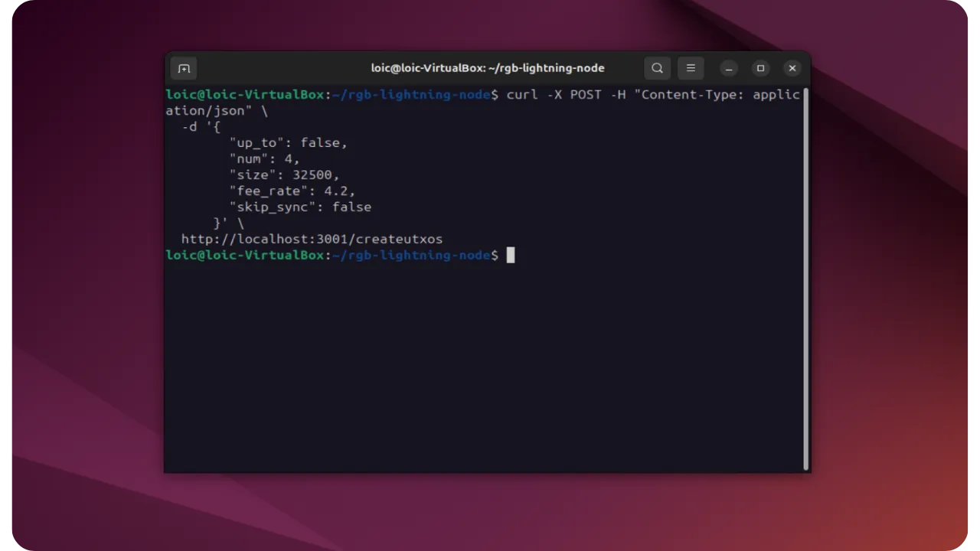980x551 pixels.
Task: Click the desktop wallpaper outside the terminal
Action: [888, 306]
